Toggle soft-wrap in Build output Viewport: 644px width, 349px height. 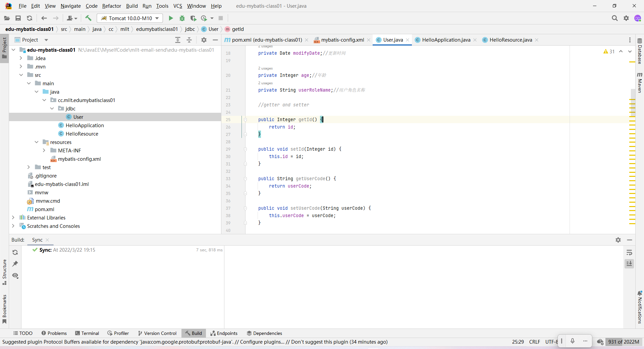tap(629, 252)
